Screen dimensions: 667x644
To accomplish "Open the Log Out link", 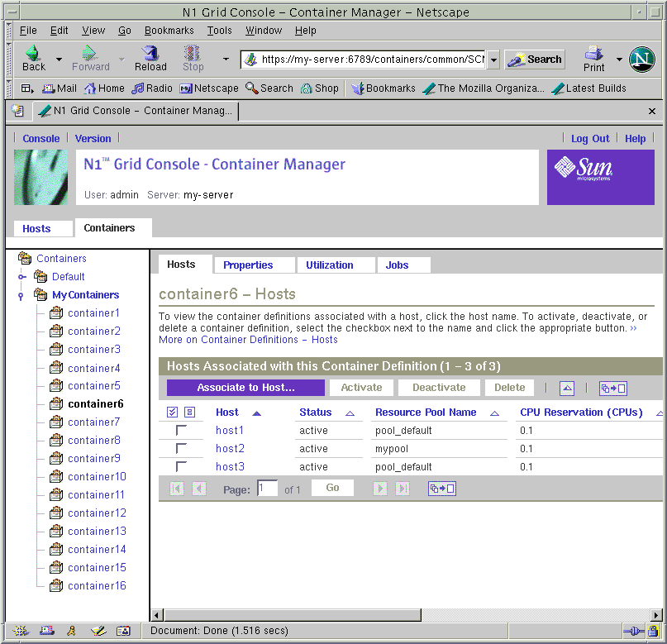I will click(x=589, y=138).
